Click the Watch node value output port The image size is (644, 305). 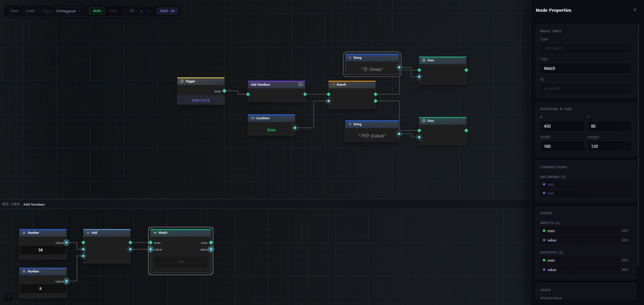point(211,250)
